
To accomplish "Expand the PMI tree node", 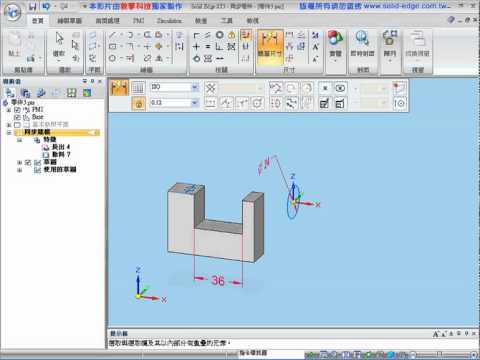I will (x=9, y=110).
